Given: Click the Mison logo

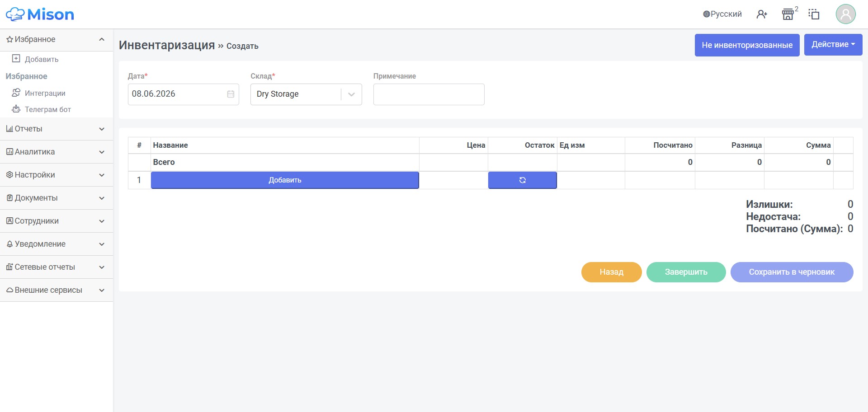Looking at the screenshot, I should point(40,14).
